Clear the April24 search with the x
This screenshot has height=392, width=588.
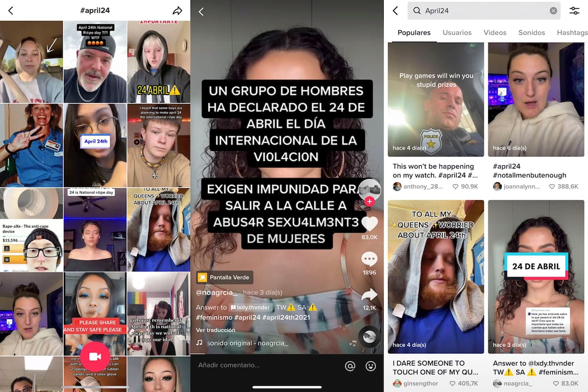553,10
